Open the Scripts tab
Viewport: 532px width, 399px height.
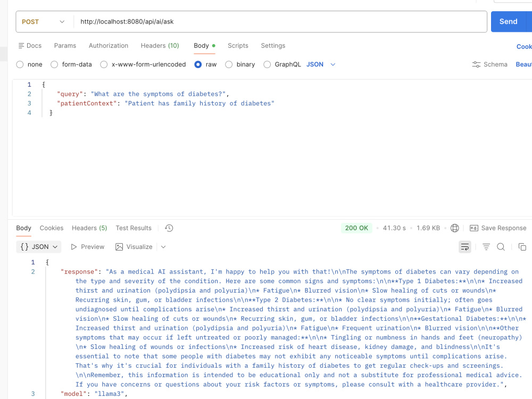click(x=238, y=45)
